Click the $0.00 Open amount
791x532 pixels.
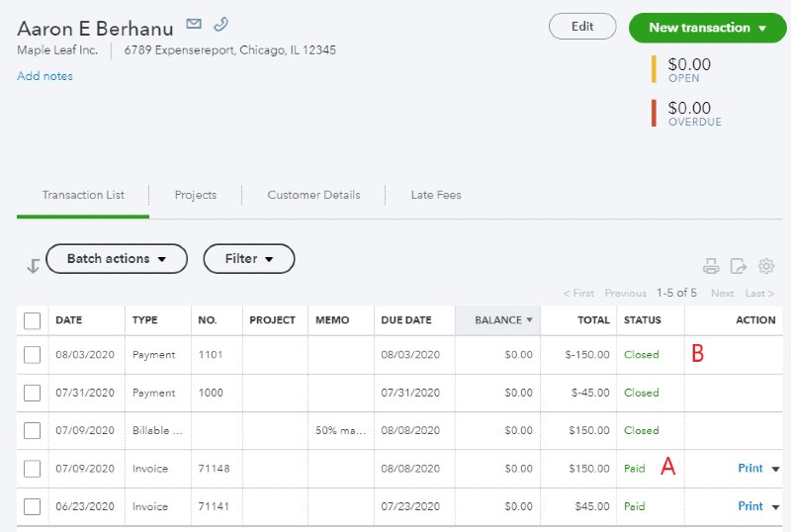(x=689, y=64)
